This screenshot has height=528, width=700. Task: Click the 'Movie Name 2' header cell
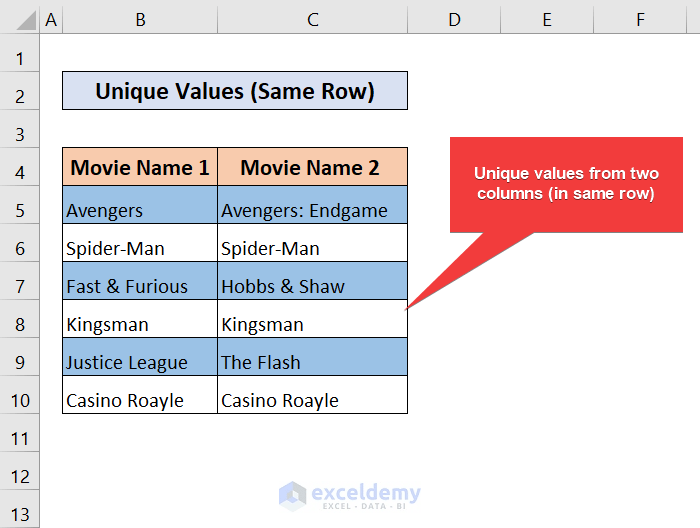coord(312,166)
